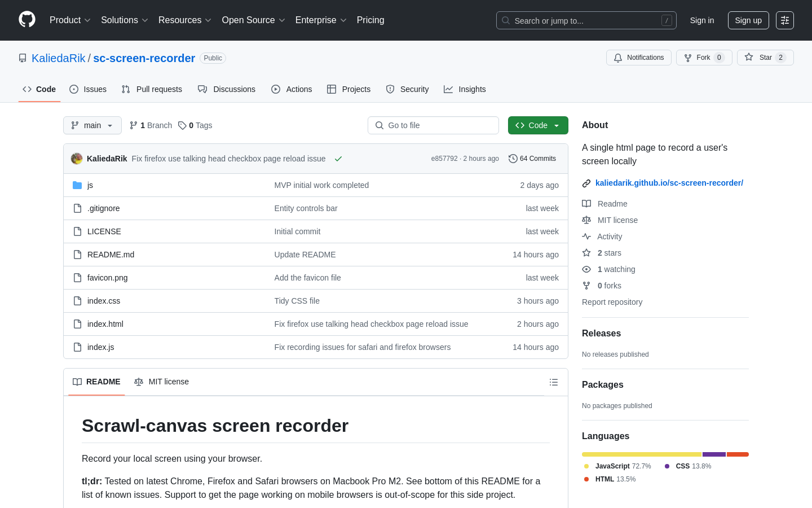812x508 pixels.
Task: Click the Sign in link
Action: (702, 20)
